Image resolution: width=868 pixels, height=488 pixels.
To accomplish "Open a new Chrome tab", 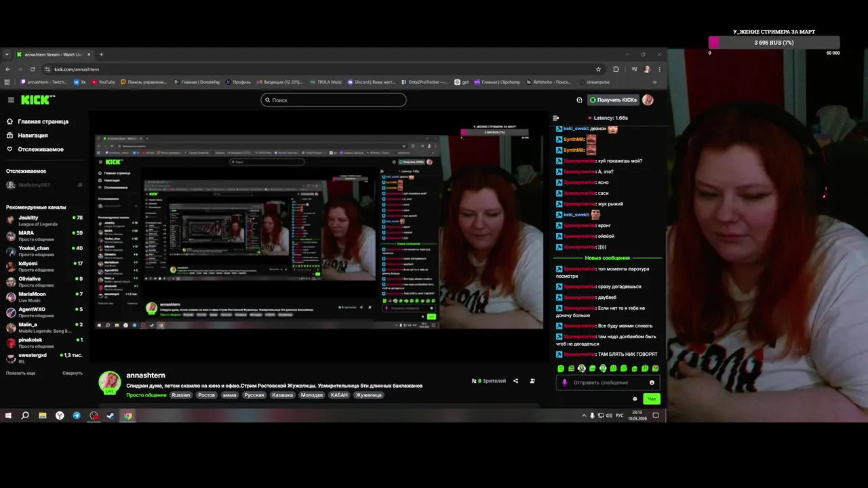I will click(101, 54).
